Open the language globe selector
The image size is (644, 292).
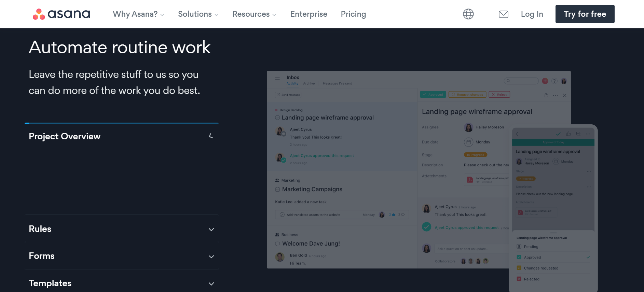tap(468, 14)
